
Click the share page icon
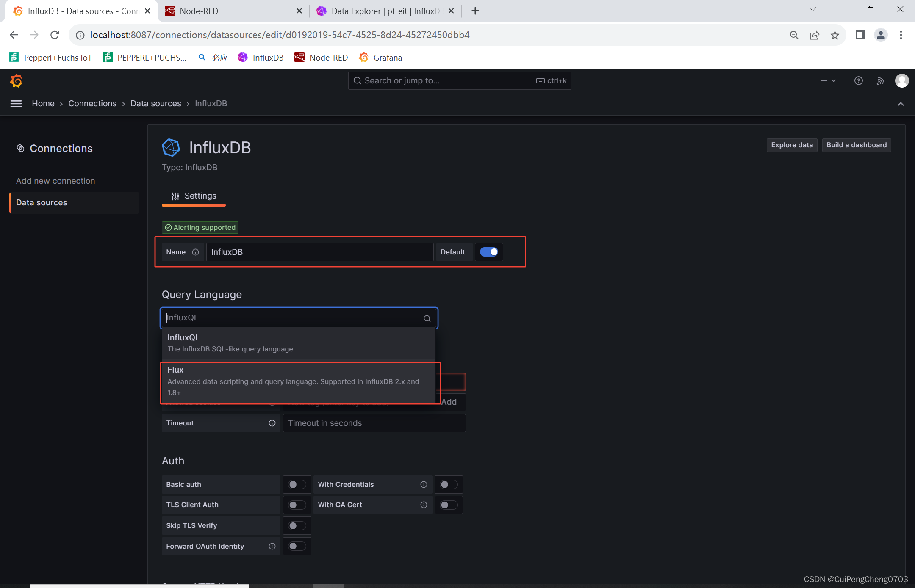(x=815, y=35)
